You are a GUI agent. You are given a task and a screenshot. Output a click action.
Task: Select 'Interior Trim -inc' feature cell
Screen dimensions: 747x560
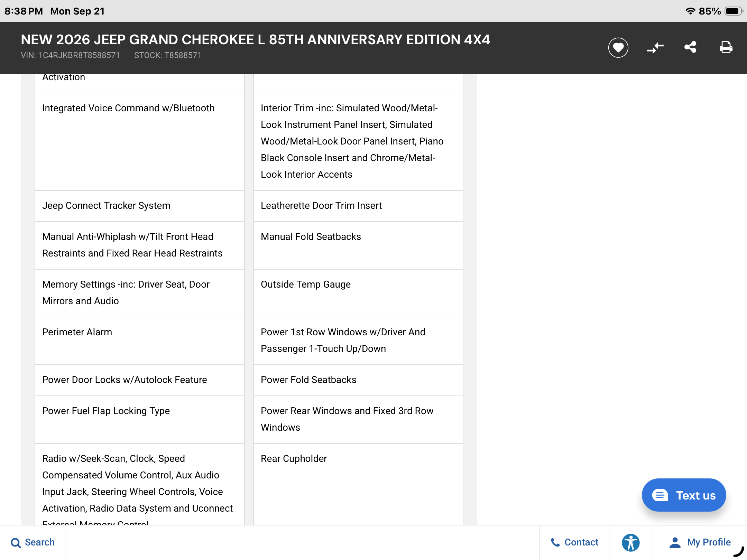pyautogui.click(x=358, y=142)
